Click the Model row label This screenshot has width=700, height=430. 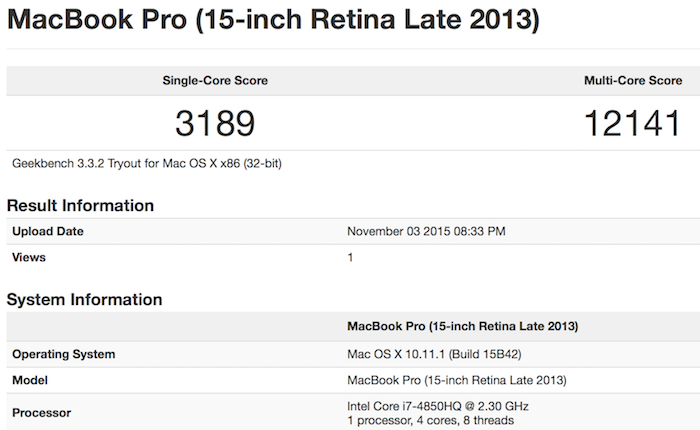pyautogui.click(x=32, y=380)
